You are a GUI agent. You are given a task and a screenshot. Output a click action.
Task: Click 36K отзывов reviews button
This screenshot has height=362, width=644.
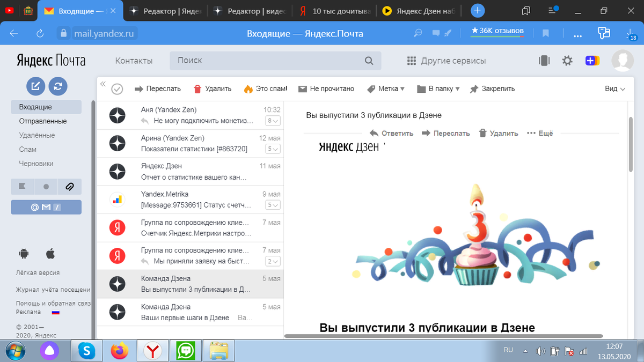497,31
